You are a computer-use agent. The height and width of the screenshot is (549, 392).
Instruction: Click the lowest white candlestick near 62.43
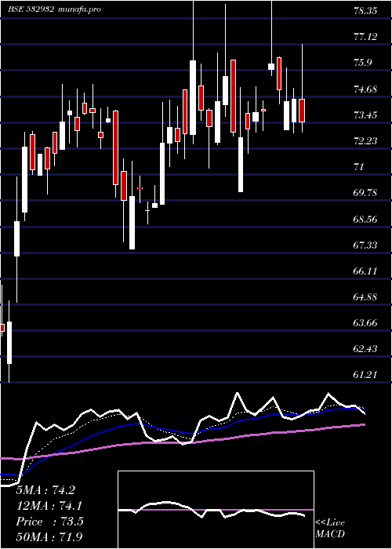[9, 343]
